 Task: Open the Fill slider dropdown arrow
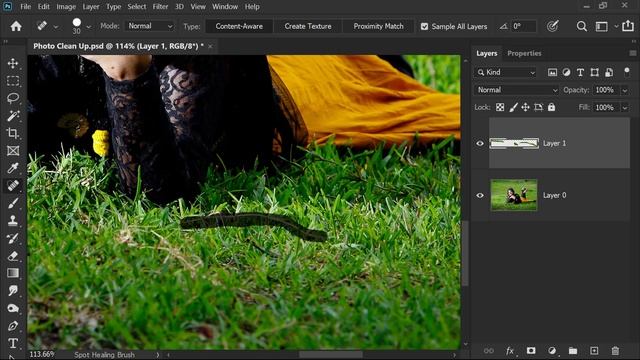click(625, 108)
